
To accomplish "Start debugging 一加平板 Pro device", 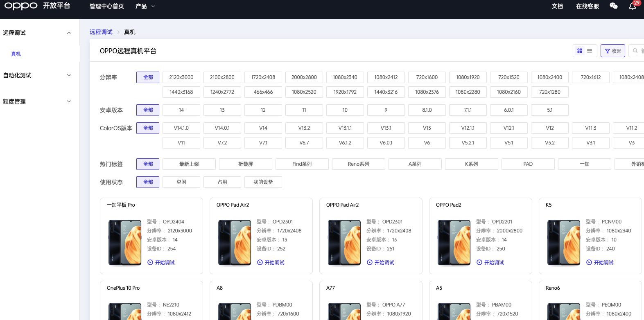I will (161, 262).
